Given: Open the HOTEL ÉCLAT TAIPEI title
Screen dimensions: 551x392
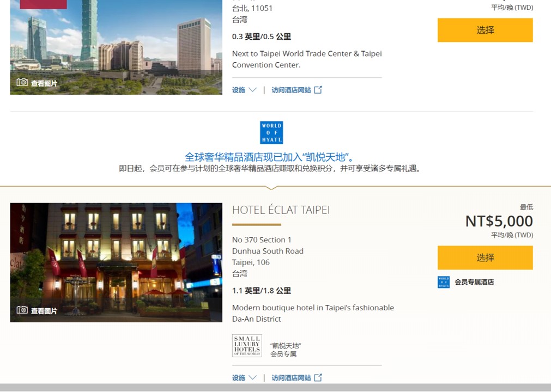Looking at the screenshot, I should pyautogui.click(x=281, y=210).
